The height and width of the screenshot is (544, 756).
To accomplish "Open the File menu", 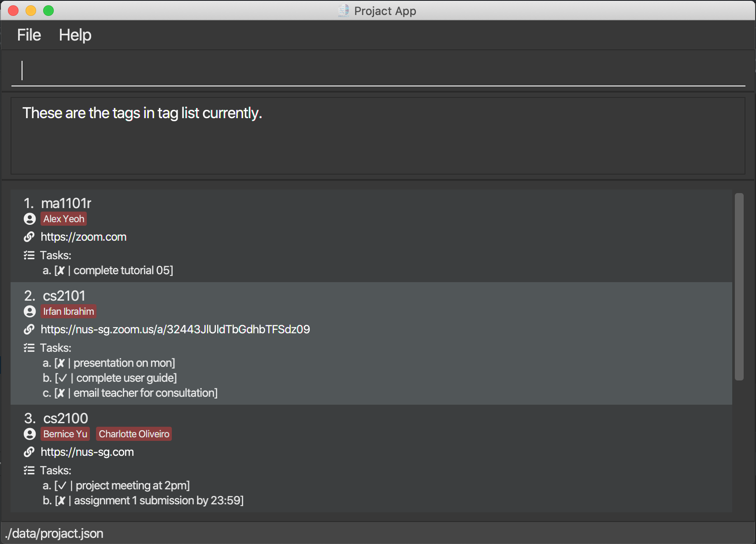I will 29,35.
